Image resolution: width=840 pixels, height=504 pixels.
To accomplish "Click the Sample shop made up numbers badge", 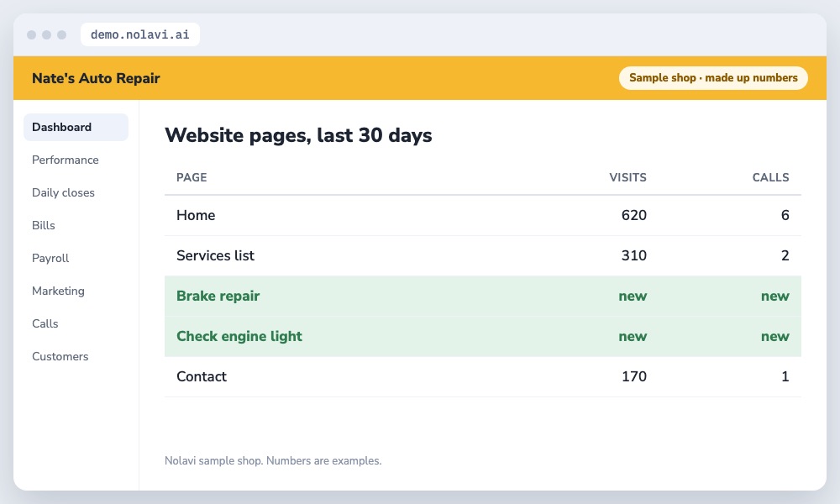I will pos(713,77).
